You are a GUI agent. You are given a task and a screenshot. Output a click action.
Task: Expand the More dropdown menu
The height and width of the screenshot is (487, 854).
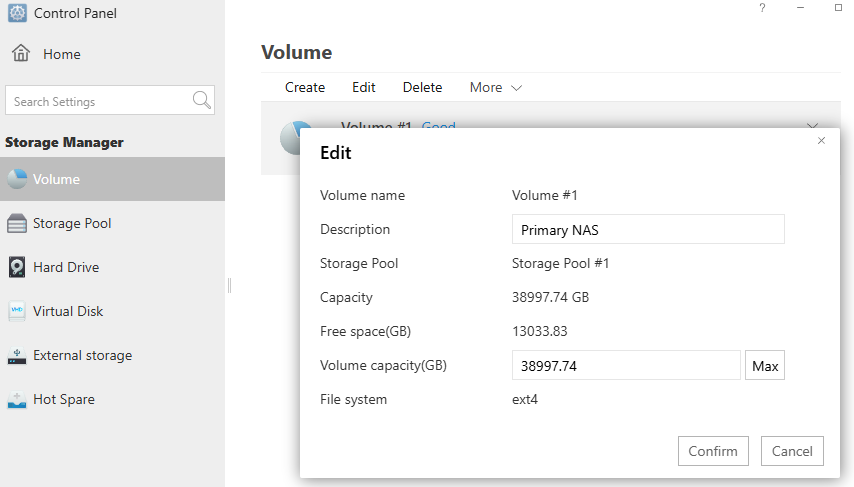pos(496,88)
